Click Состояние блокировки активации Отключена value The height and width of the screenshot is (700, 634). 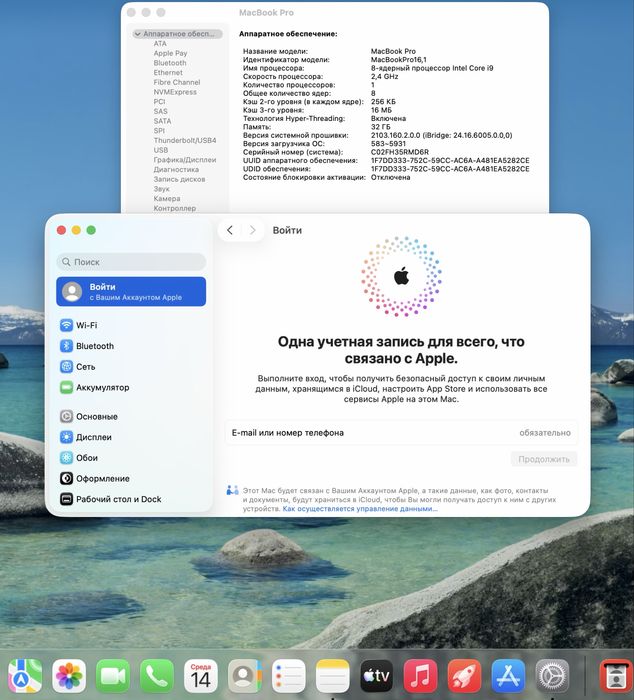point(390,178)
